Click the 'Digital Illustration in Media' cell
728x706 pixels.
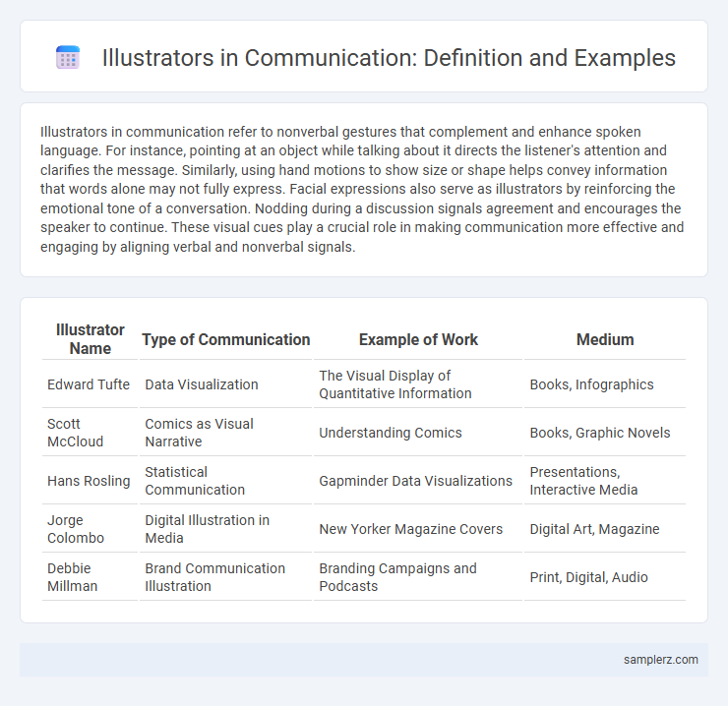(x=225, y=529)
